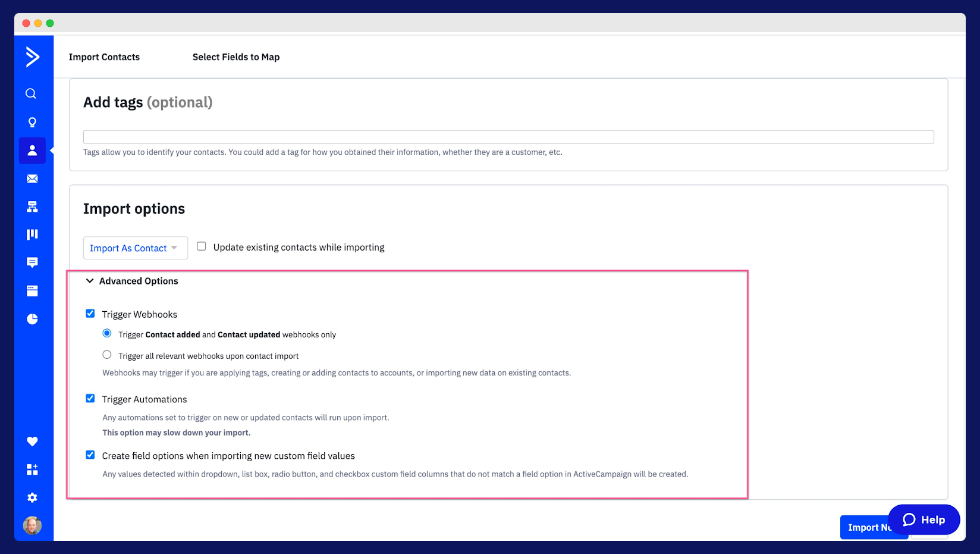The image size is (980, 554).
Task: Open Conversations chat icon
Action: [x=32, y=262]
